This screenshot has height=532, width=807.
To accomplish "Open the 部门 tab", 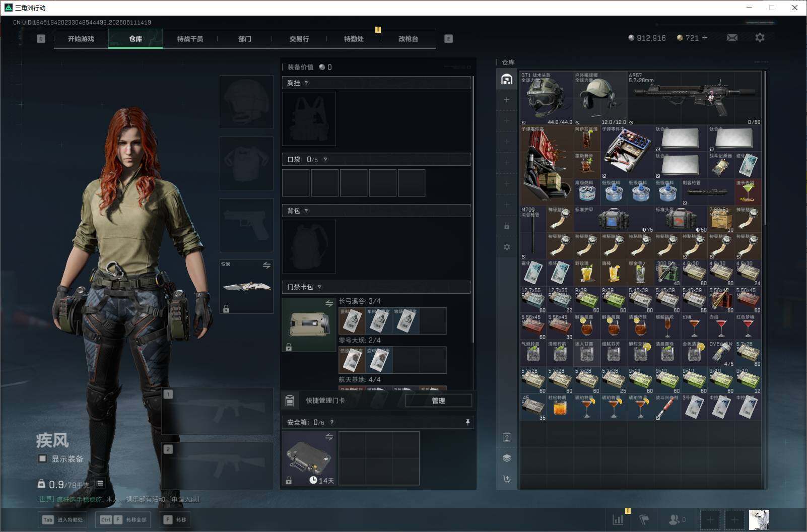I will point(244,39).
